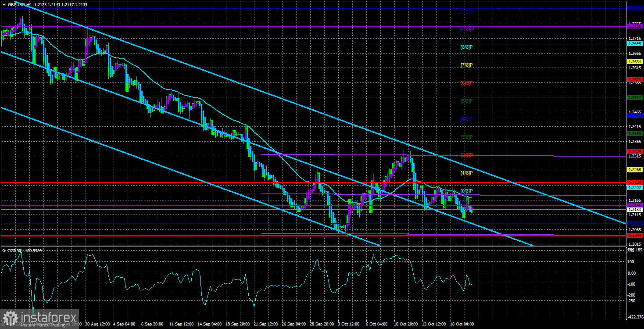Click the 14 Sep 04:00 date label
Viewport: 644px width, 329px height.
[x=210, y=325]
